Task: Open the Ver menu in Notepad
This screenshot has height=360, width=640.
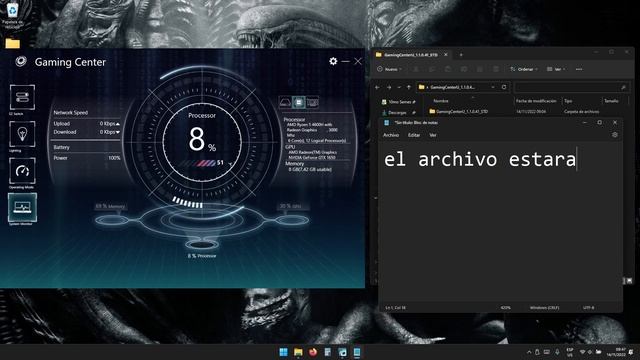Action: (433, 135)
